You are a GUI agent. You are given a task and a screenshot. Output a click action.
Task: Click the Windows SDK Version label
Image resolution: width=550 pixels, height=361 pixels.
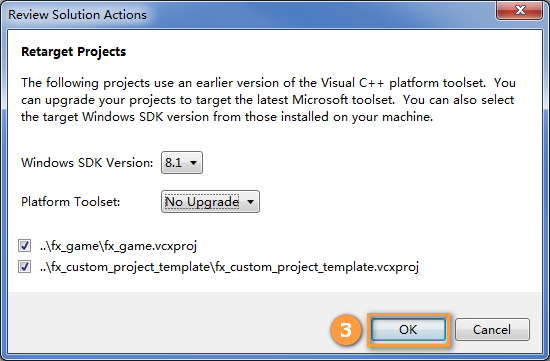(87, 163)
